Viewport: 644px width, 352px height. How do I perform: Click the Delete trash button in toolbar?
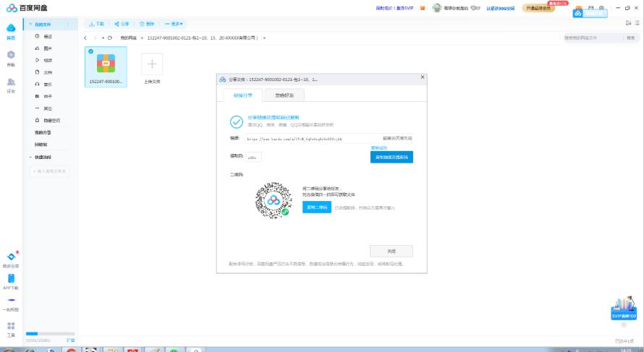pyautogui.click(x=147, y=24)
